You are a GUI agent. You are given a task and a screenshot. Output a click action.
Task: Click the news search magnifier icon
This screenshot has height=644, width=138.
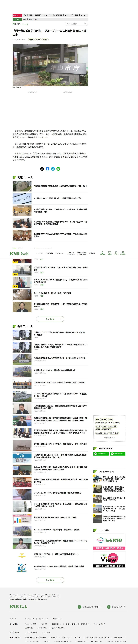pos(85,24)
